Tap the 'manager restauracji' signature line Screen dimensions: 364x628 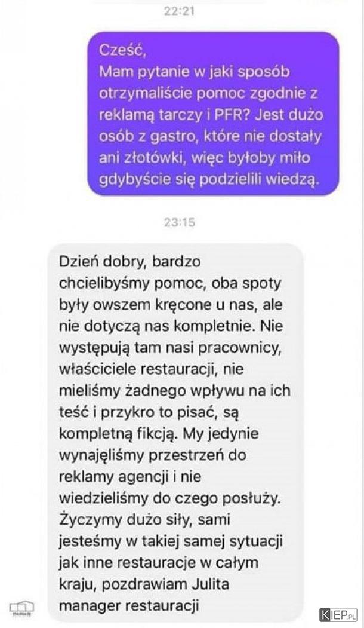pos(129,605)
